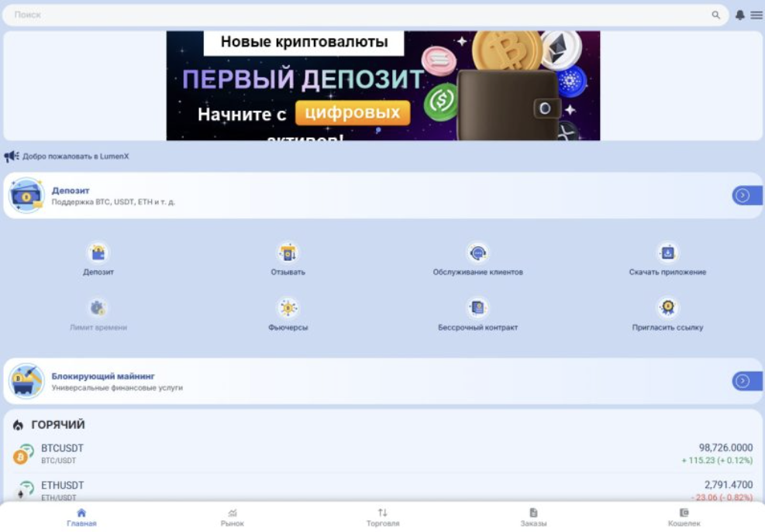Image resolution: width=765 pixels, height=532 pixels.
Task: Click the BTC change +115.23 (+0.12%)
Action: point(717,460)
